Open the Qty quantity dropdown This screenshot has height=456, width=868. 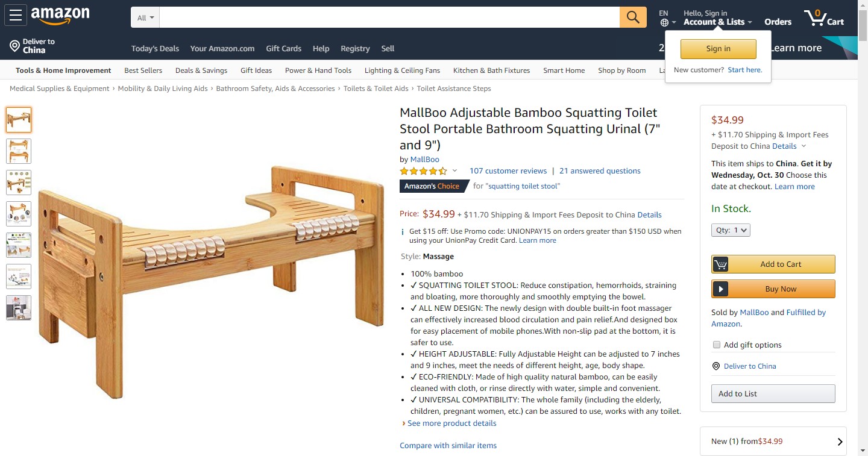[x=731, y=230]
